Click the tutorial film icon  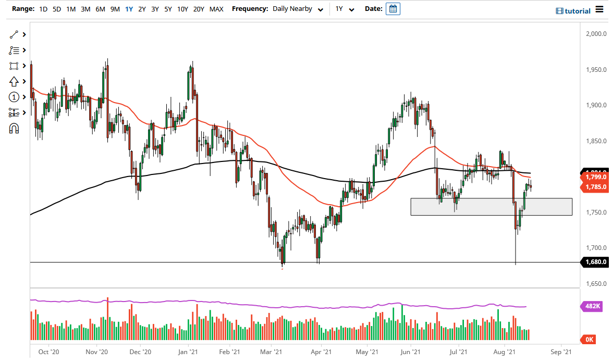[x=559, y=11]
